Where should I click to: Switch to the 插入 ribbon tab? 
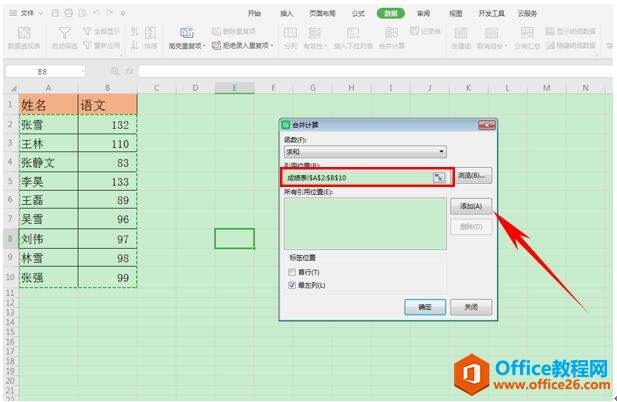click(x=286, y=13)
